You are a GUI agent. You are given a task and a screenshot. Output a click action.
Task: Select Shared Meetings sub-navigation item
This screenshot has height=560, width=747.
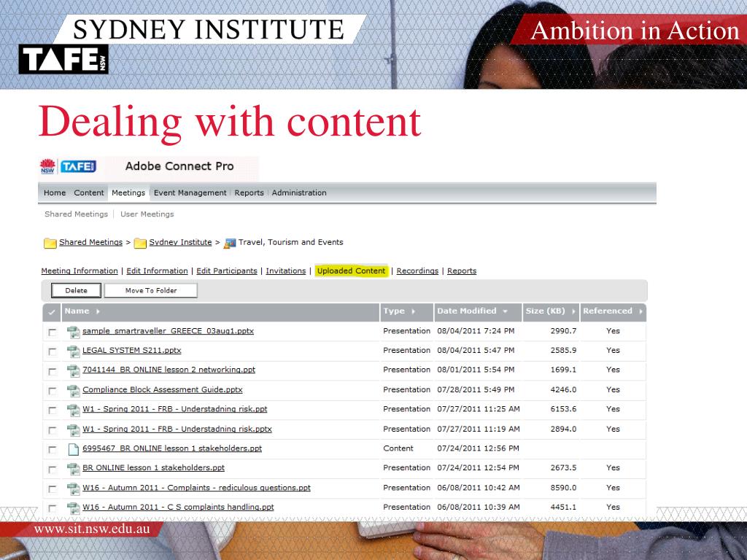pos(76,214)
